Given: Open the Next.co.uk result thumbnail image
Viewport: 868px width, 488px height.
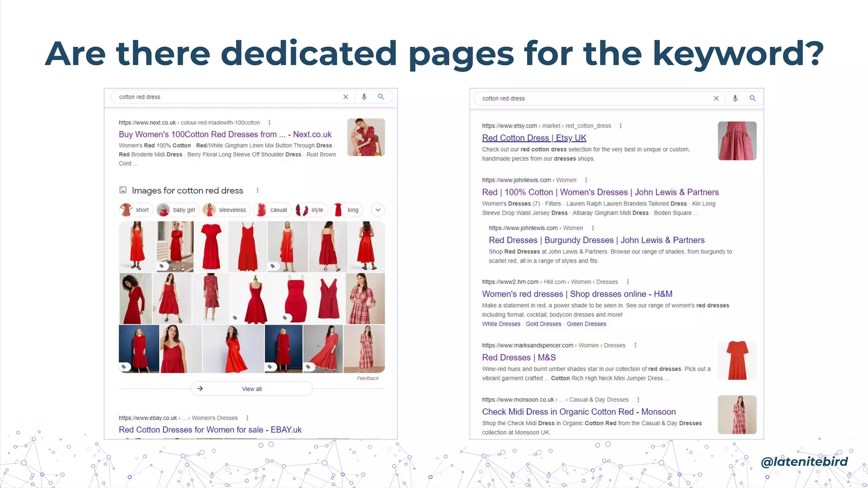Looking at the screenshot, I should point(366,137).
